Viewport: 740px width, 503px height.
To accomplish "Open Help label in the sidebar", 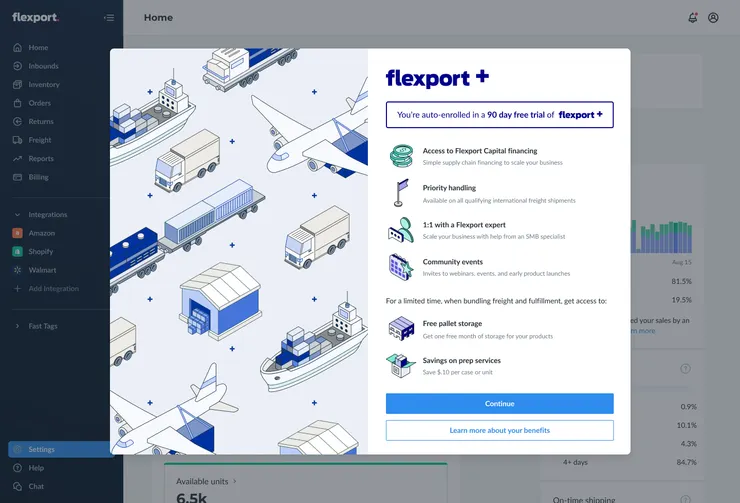I will click(36, 468).
